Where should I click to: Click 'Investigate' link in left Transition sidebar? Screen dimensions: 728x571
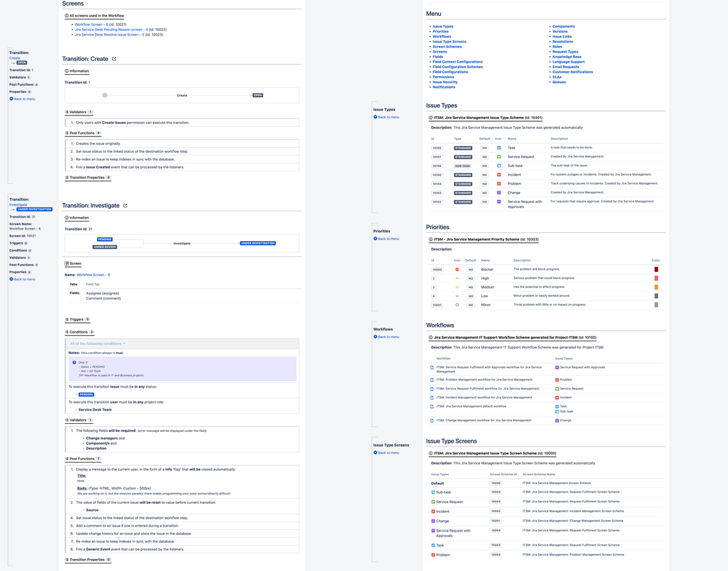pyautogui.click(x=18, y=205)
